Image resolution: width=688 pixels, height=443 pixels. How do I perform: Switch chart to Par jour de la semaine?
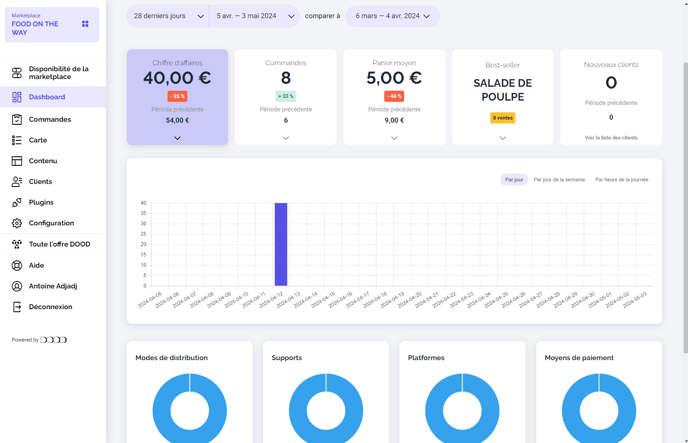(x=559, y=180)
